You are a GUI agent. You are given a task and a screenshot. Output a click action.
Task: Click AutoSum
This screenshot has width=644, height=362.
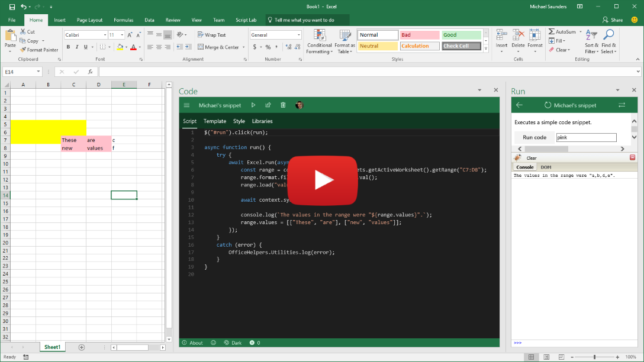coord(563,31)
